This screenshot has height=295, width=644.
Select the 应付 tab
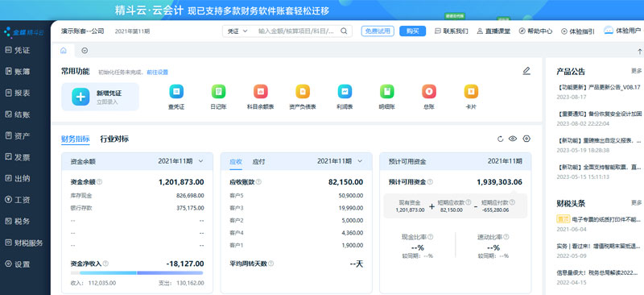pos(258,162)
